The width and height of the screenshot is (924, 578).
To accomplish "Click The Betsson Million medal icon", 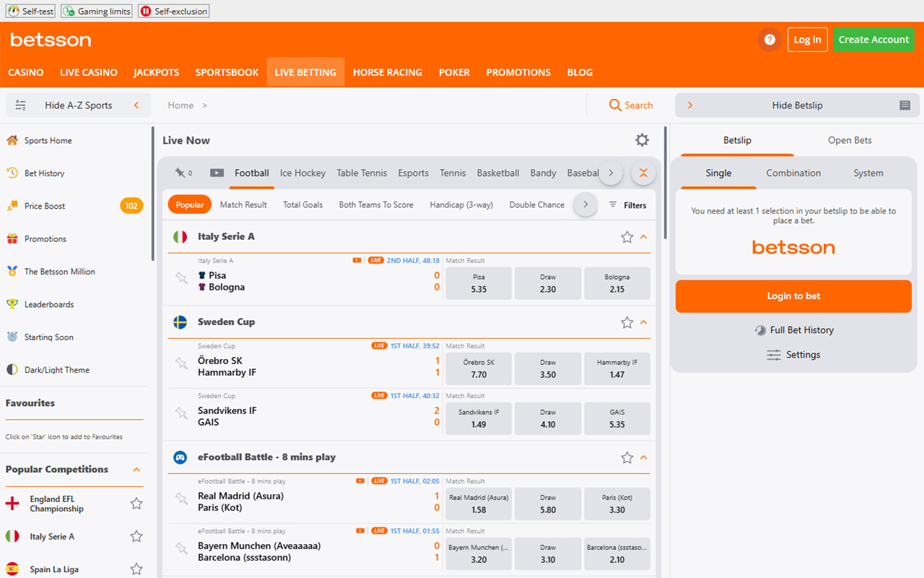I will pyautogui.click(x=12, y=272).
